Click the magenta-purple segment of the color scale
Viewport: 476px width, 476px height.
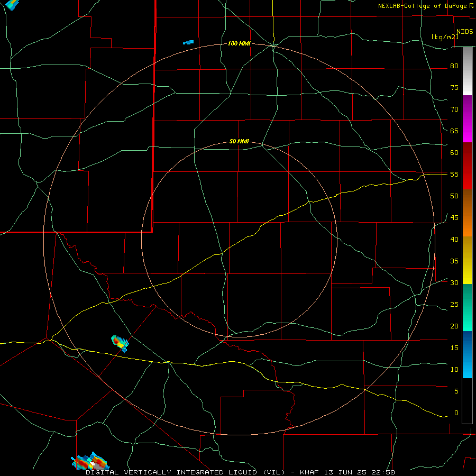pos(467,119)
